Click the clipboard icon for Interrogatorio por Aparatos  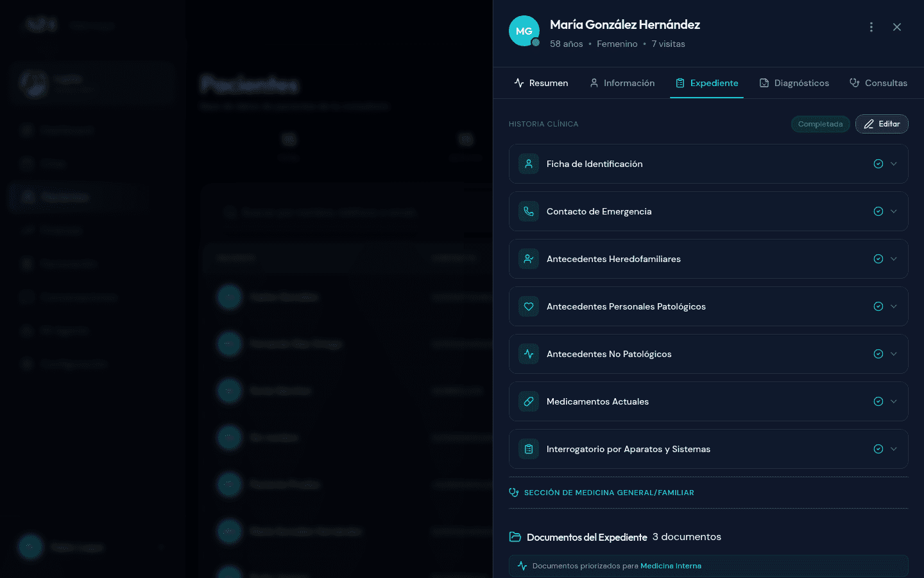coord(528,449)
